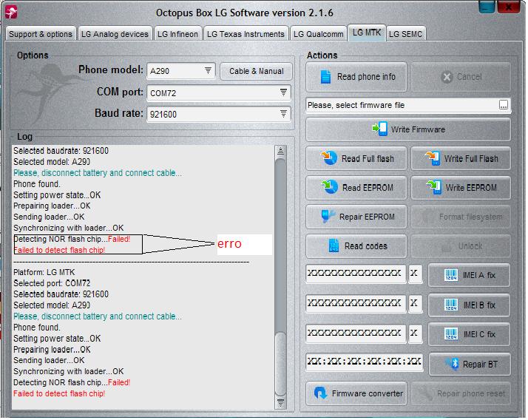Expand the COM port dropdown
This screenshot has width=528, height=420.
[x=283, y=92]
